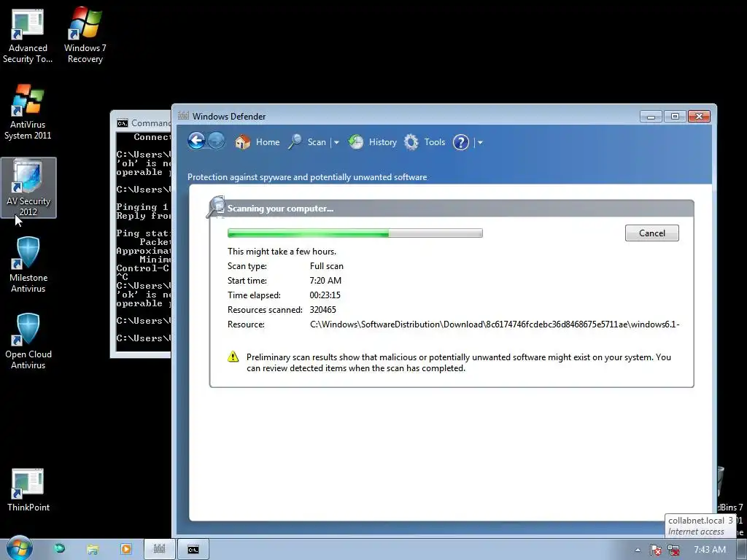This screenshot has height=560, width=747.
Task: Open Milestone Antivirus desktop shortcut
Action: coord(28,265)
